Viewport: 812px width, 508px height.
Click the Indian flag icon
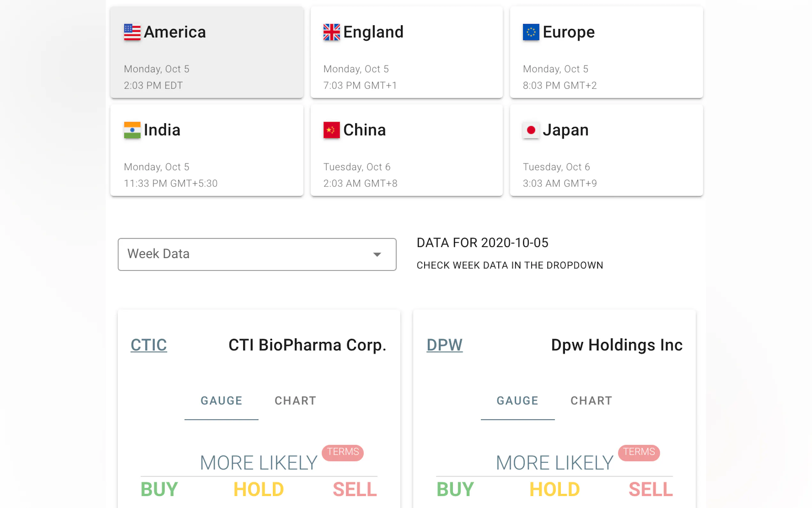[x=132, y=130]
